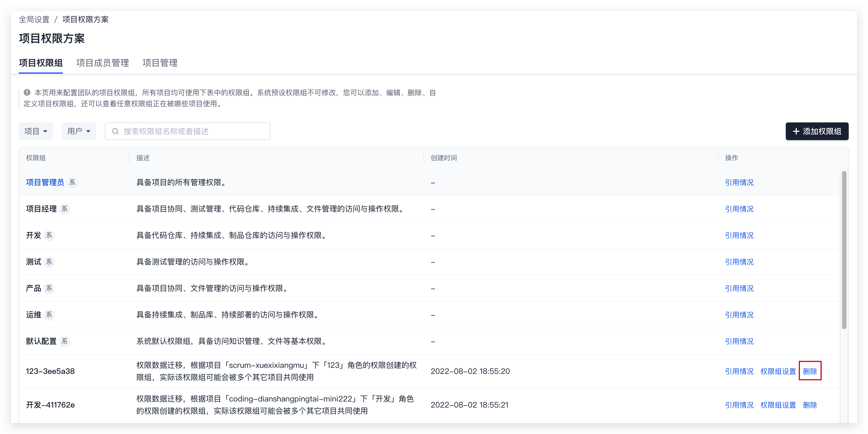Screen dimensions: 868x434
Task: View 引用情况 for 项目管理员
Action: point(739,183)
